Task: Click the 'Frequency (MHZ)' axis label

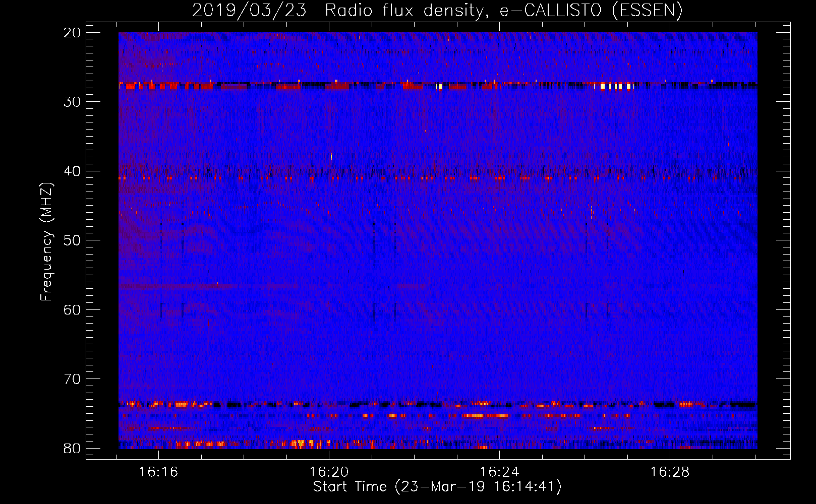Action: click(x=46, y=242)
